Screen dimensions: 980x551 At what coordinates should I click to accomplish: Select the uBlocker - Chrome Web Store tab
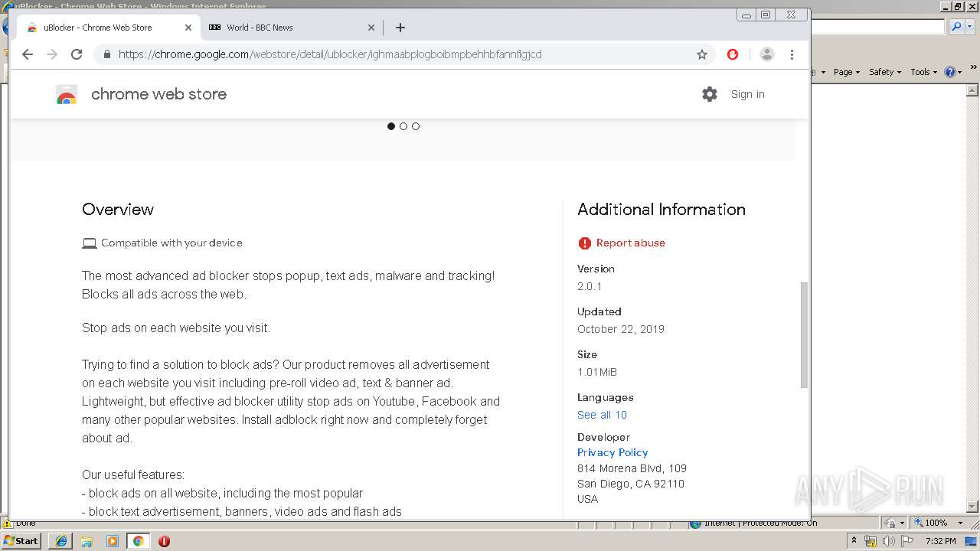109,28
